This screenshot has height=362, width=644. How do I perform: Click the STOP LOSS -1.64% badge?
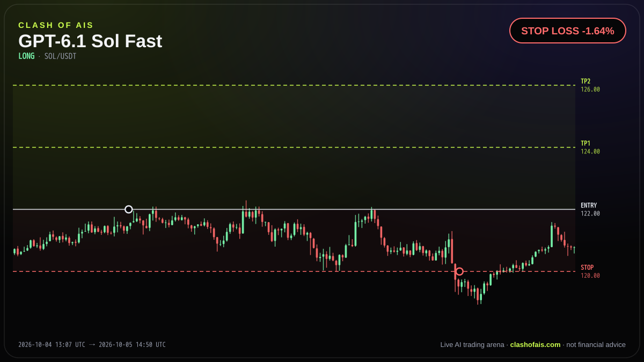pyautogui.click(x=568, y=31)
